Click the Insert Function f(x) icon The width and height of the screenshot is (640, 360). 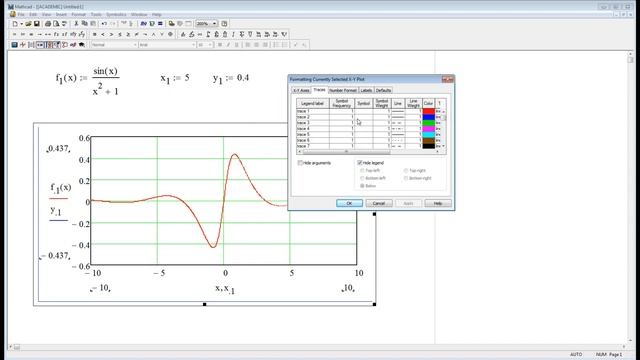(x=143, y=24)
